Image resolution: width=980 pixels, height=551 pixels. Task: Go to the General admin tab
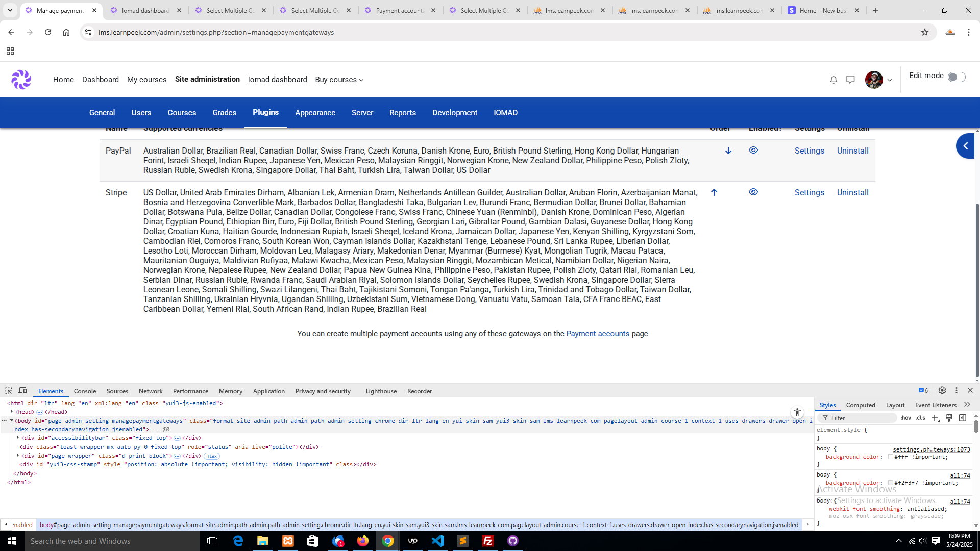102,113
